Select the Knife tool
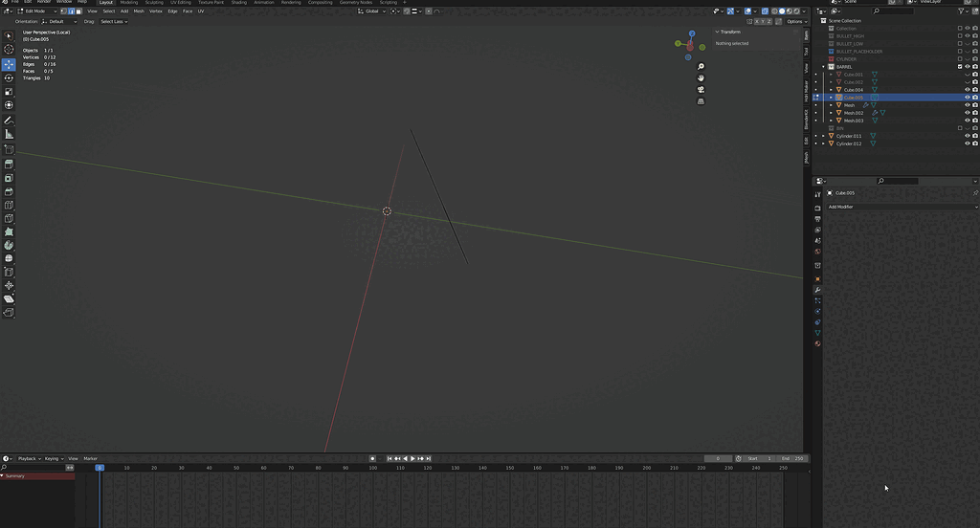The width and height of the screenshot is (980, 528). (9, 219)
